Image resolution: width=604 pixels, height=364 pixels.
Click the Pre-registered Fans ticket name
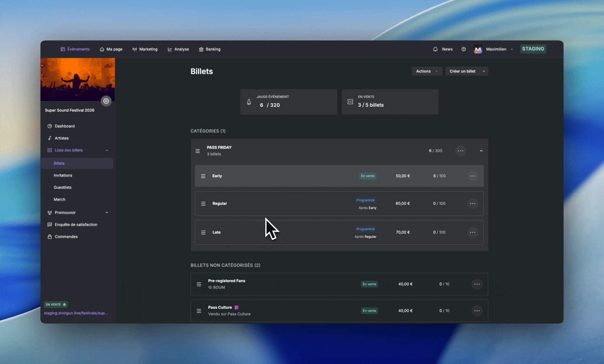point(227,281)
